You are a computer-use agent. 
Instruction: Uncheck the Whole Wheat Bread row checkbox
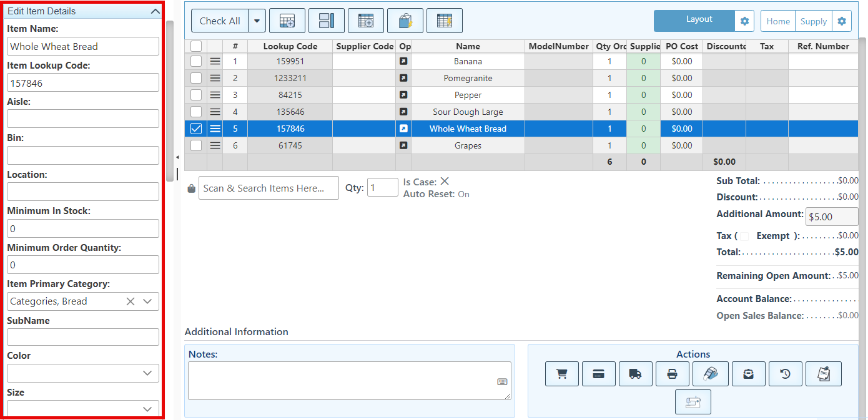pyautogui.click(x=196, y=129)
